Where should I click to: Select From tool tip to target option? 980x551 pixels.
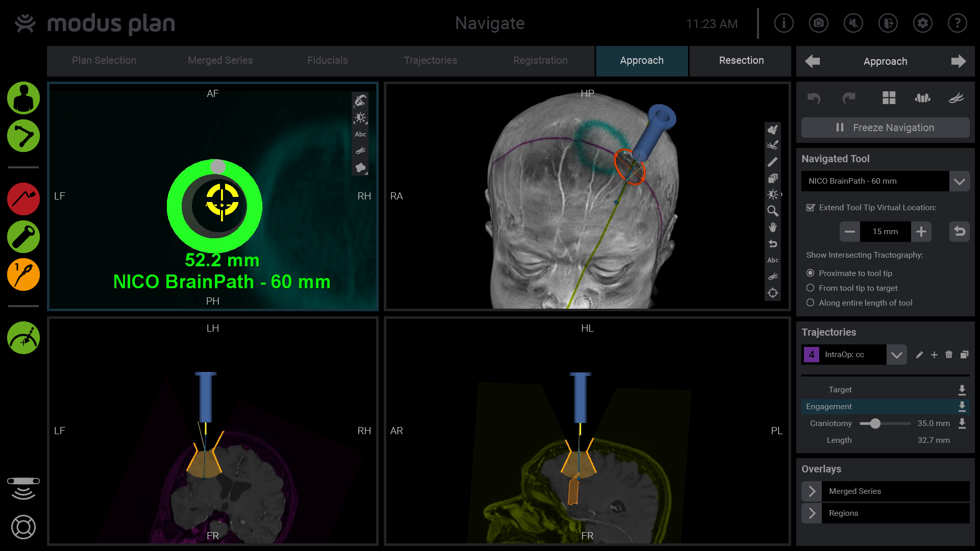(810, 288)
